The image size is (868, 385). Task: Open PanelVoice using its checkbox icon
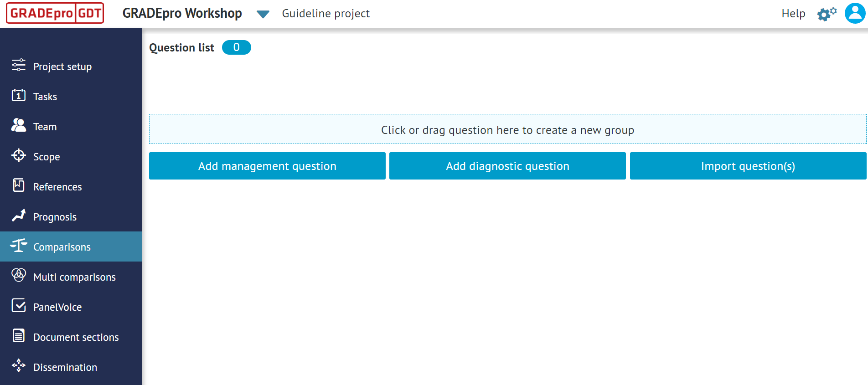pyautogui.click(x=18, y=307)
